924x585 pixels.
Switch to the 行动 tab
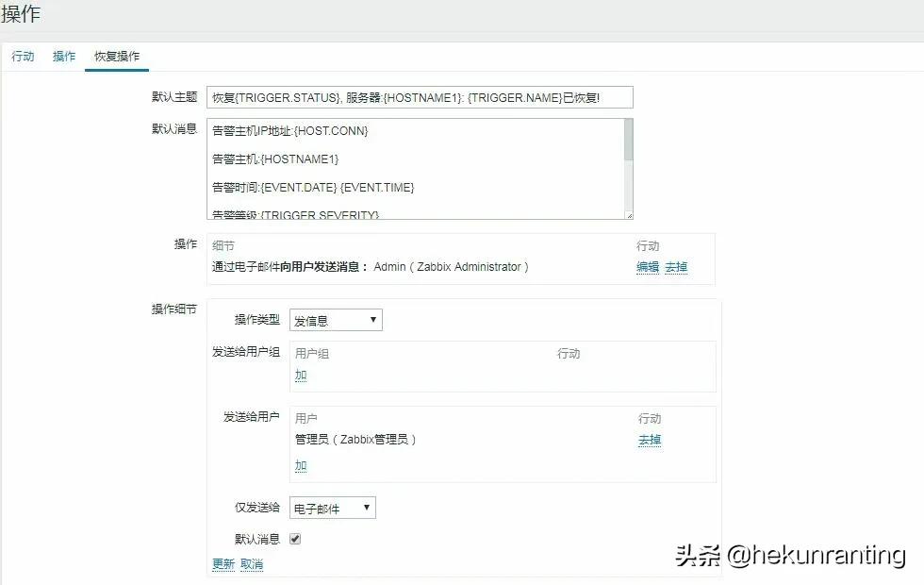tap(23, 56)
